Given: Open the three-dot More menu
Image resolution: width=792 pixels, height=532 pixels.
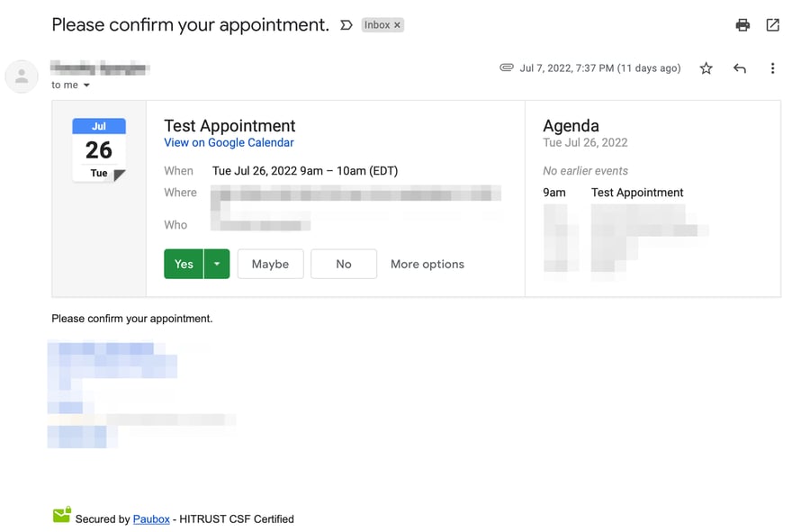Looking at the screenshot, I should tap(772, 68).
